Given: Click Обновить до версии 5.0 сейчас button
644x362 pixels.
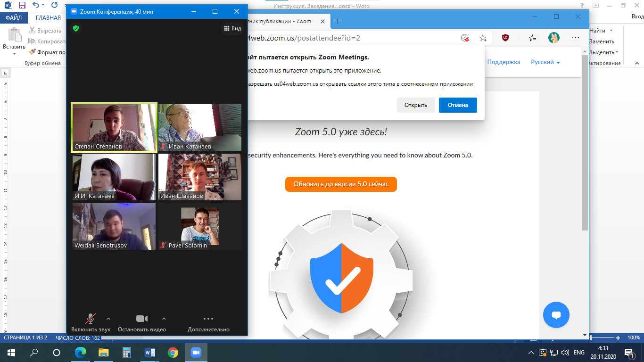Looking at the screenshot, I should (x=341, y=184).
